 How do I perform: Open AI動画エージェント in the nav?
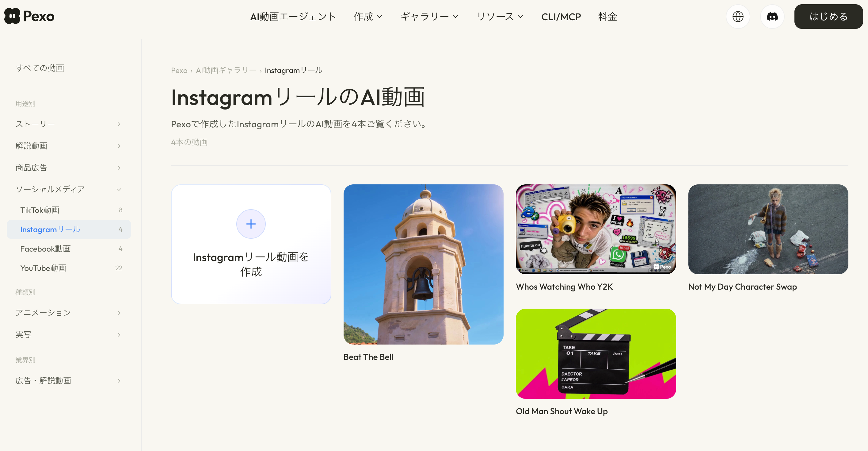tap(293, 17)
